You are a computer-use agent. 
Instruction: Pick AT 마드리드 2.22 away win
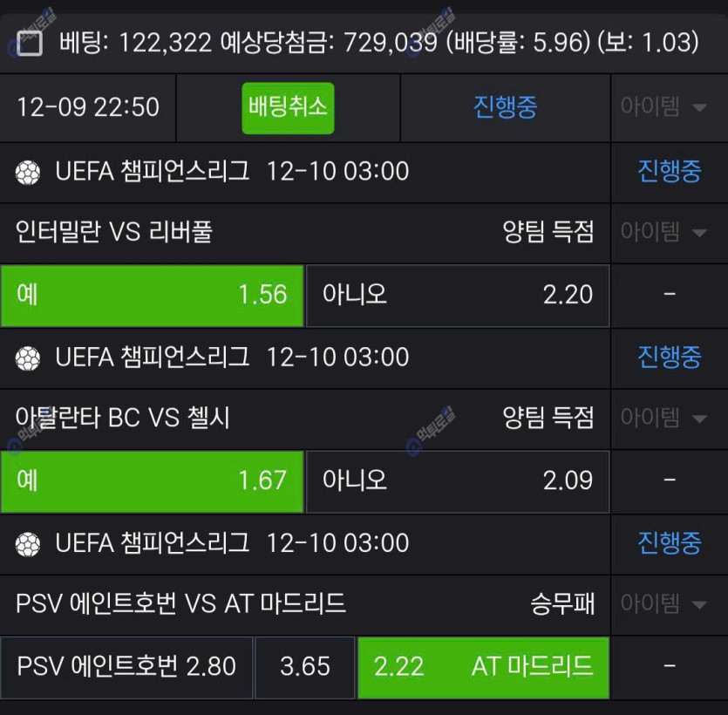(483, 667)
